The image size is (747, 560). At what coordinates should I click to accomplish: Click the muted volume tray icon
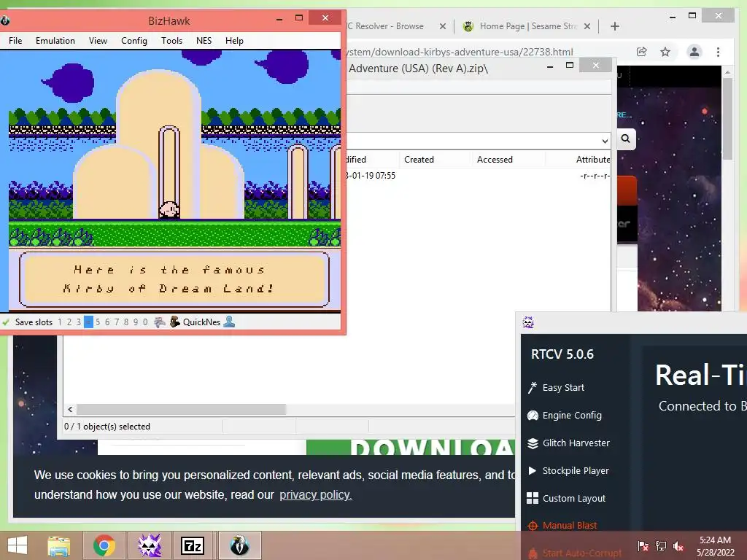point(678,546)
